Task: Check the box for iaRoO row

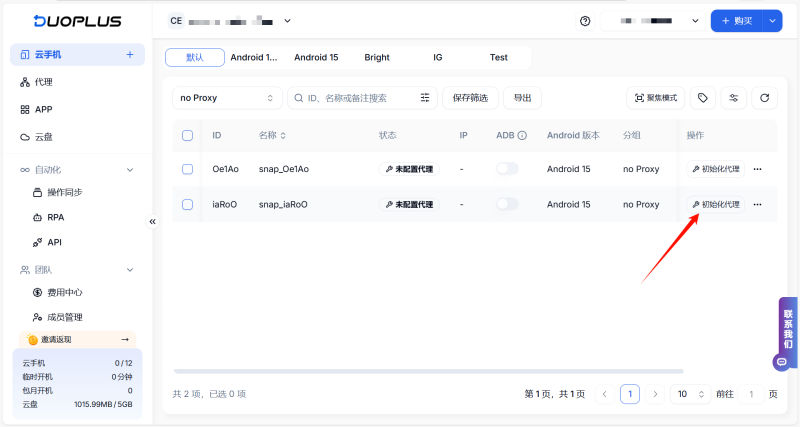Action: coord(187,204)
